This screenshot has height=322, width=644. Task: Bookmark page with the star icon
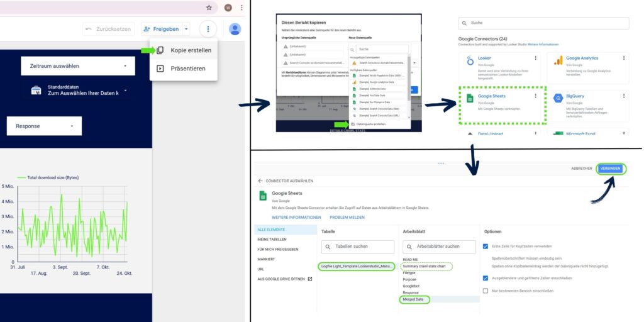209,8
